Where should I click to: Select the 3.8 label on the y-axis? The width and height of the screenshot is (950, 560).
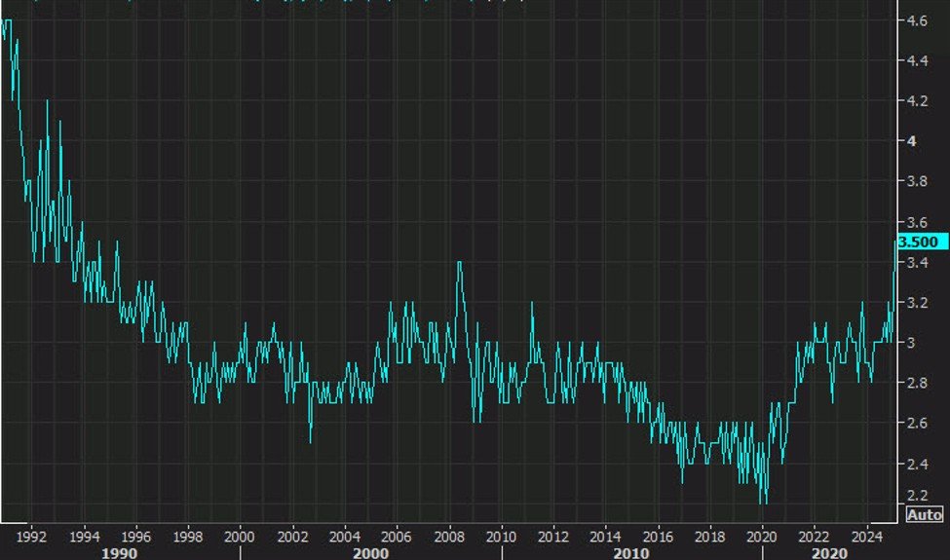[x=916, y=181]
